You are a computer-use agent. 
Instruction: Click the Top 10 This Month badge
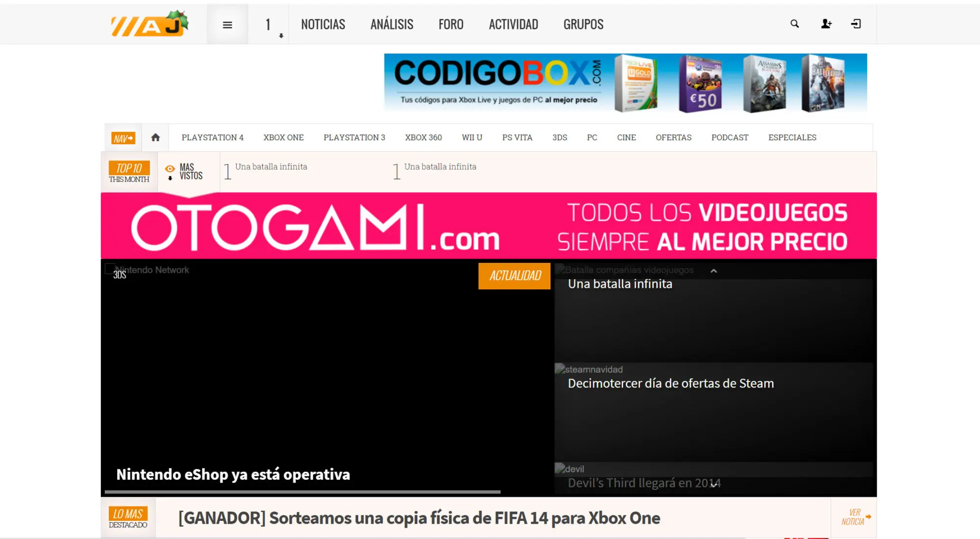tap(129, 172)
